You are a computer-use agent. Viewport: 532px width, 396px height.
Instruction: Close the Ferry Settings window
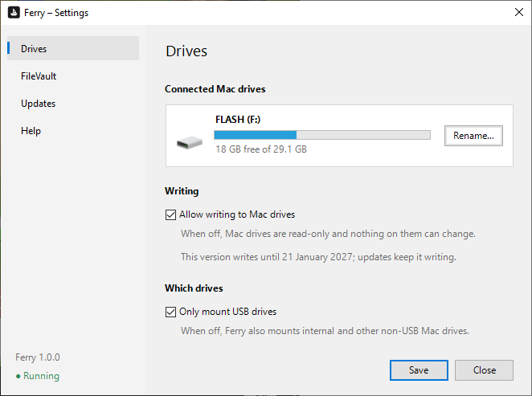click(x=519, y=12)
